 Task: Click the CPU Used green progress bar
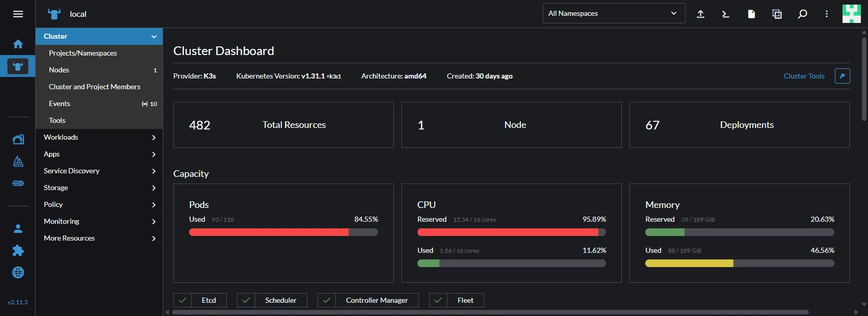tap(512, 264)
